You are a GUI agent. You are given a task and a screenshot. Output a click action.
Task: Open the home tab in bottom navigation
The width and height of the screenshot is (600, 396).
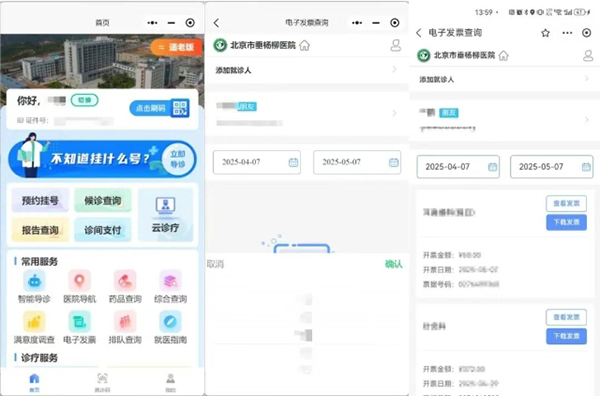tap(34, 383)
